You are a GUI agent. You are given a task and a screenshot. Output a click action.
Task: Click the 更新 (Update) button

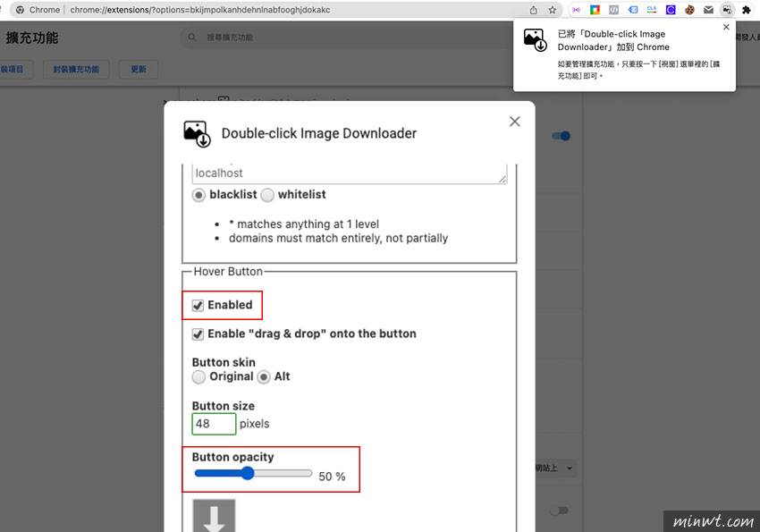tap(139, 69)
